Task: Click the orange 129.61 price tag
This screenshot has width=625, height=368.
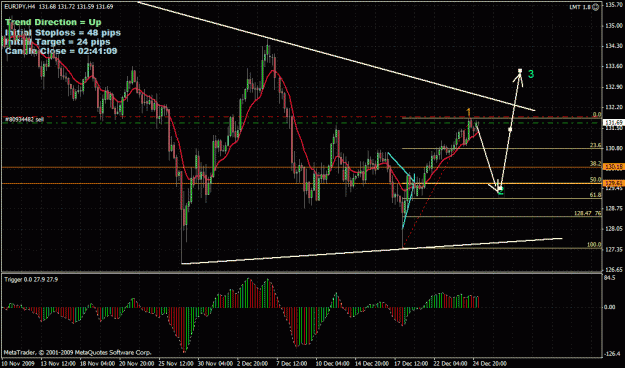Action: click(614, 183)
